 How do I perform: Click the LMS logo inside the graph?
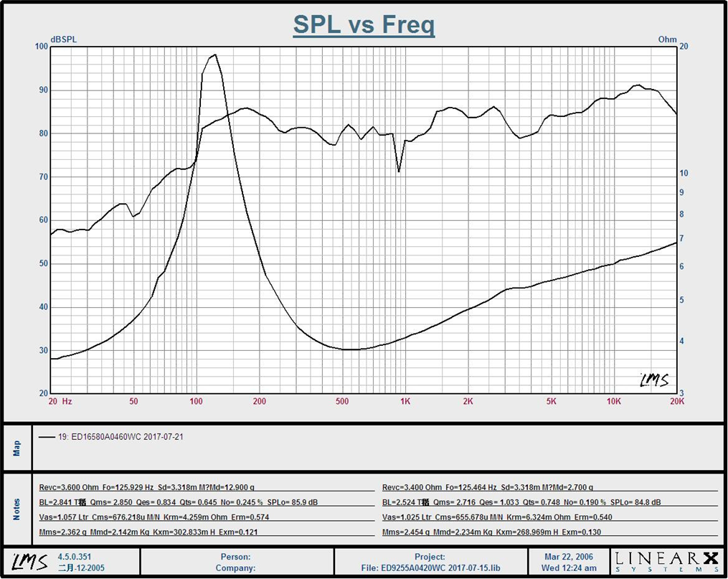click(x=653, y=380)
